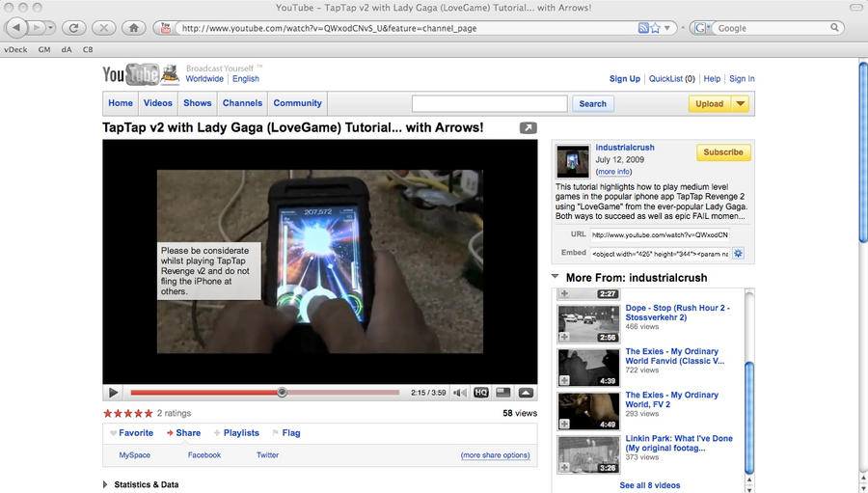The width and height of the screenshot is (868, 493).
Task: Click the Sign Up link
Action: coord(624,79)
